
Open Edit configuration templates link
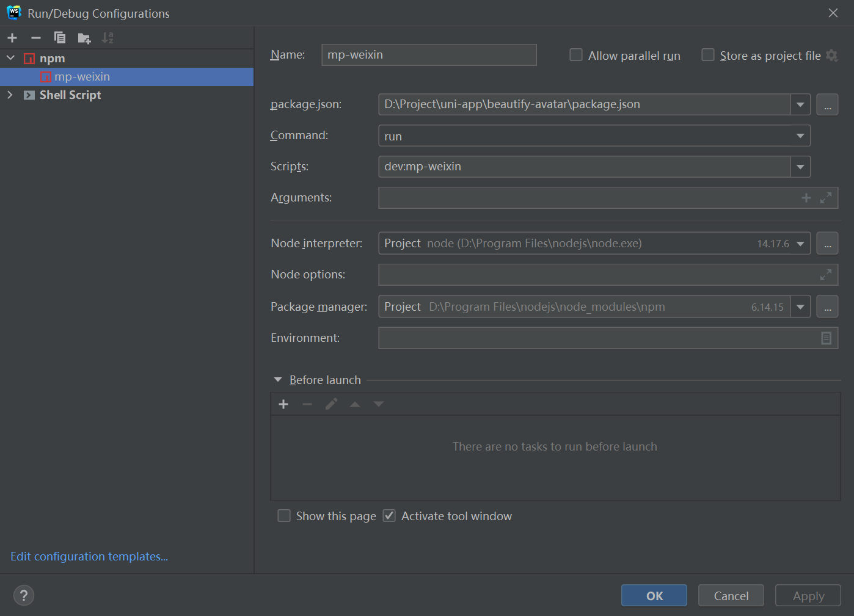click(x=89, y=556)
